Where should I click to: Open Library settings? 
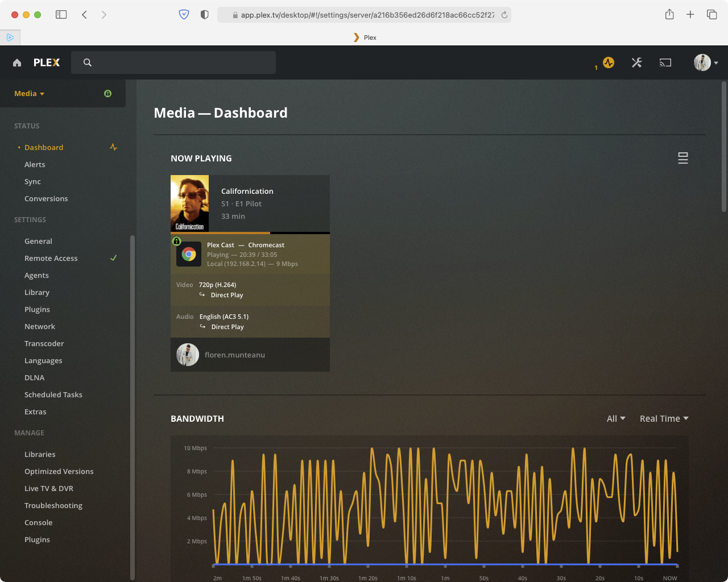[37, 292]
